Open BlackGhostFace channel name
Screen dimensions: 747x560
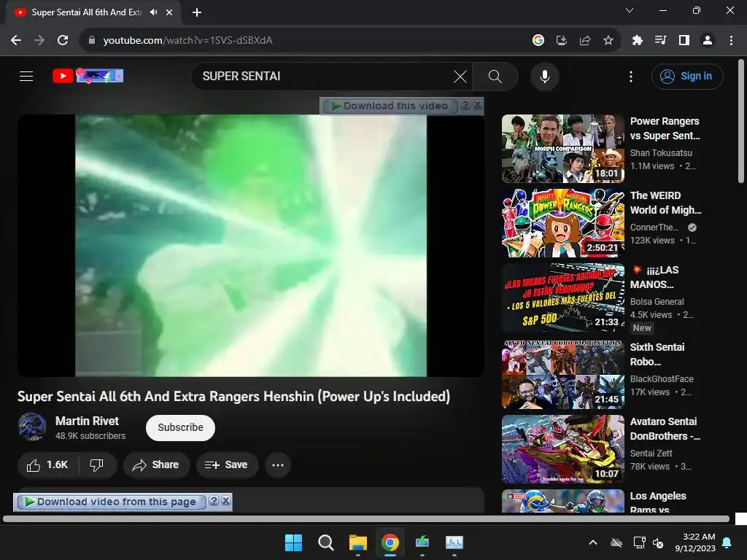point(661,379)
